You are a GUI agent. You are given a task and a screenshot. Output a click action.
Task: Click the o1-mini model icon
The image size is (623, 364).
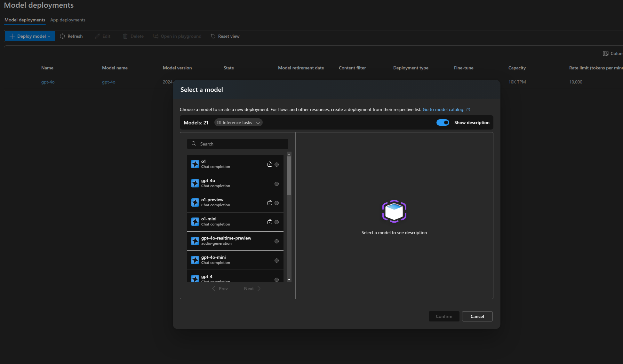pyautogui.click(x=195, y=222)
